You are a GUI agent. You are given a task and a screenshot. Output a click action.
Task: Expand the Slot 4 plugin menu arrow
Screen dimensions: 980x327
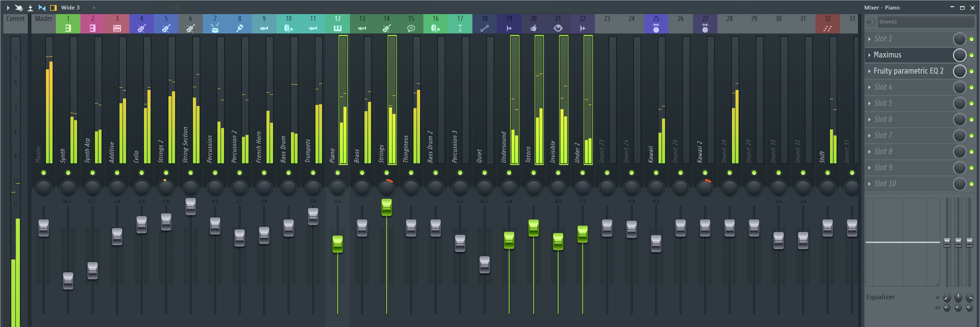(x=869, y=87)
